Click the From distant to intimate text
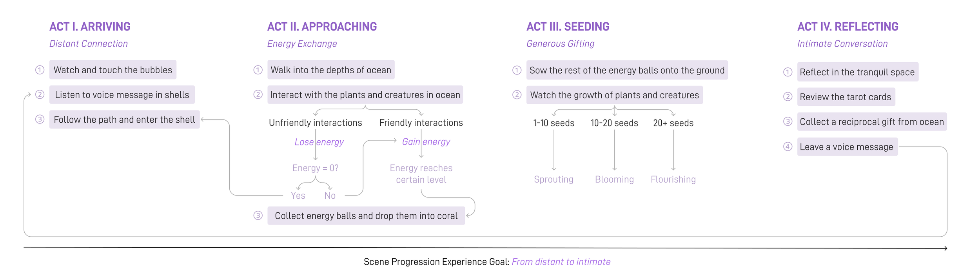Image resolution: width=980 pixels, height=279 pixels. click(561, 262)
